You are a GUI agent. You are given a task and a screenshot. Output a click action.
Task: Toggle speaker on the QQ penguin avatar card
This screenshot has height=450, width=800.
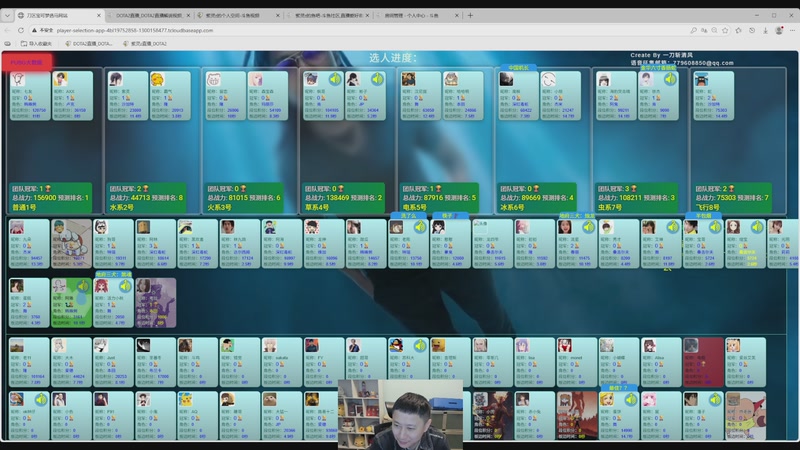point(420,345)
